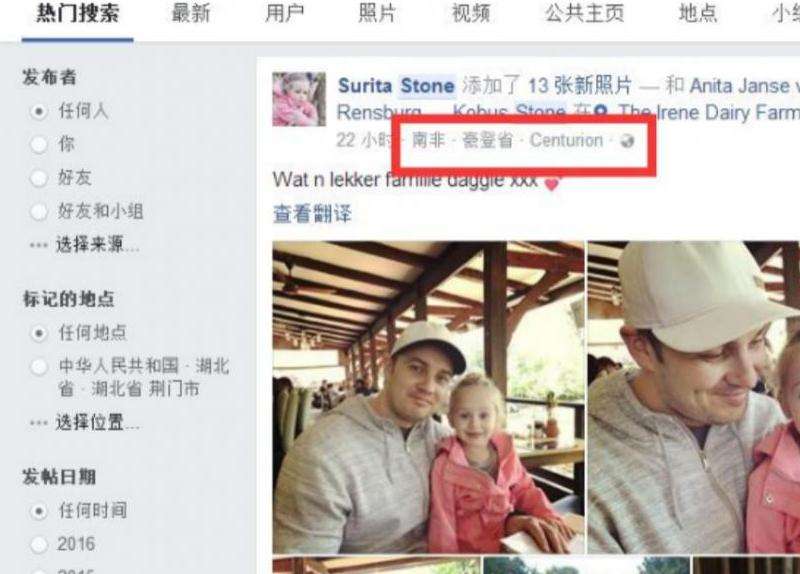800x574 pixels.
Task: Choose the 好友和小组 radio option
Action: tap(39, 212)
